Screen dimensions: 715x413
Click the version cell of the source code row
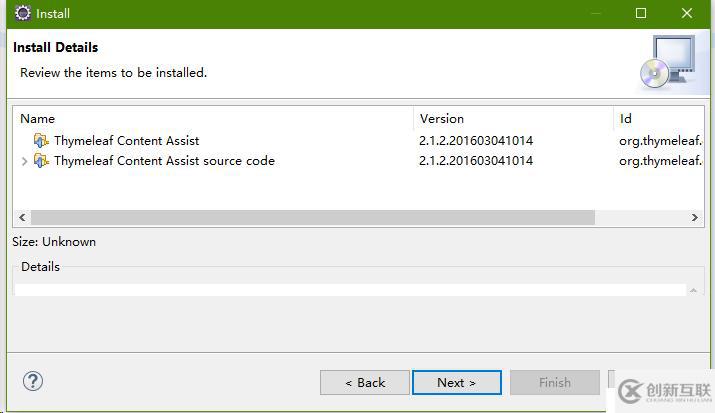[x=476, y=160]
